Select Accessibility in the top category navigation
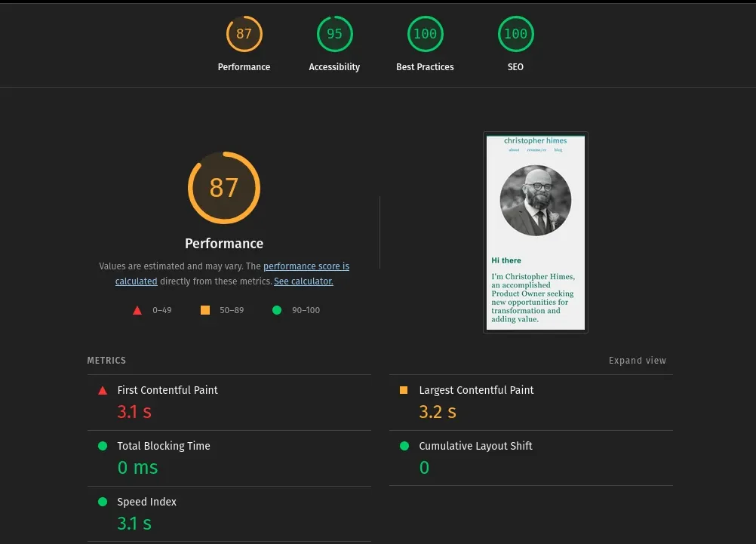 (334, 66)
